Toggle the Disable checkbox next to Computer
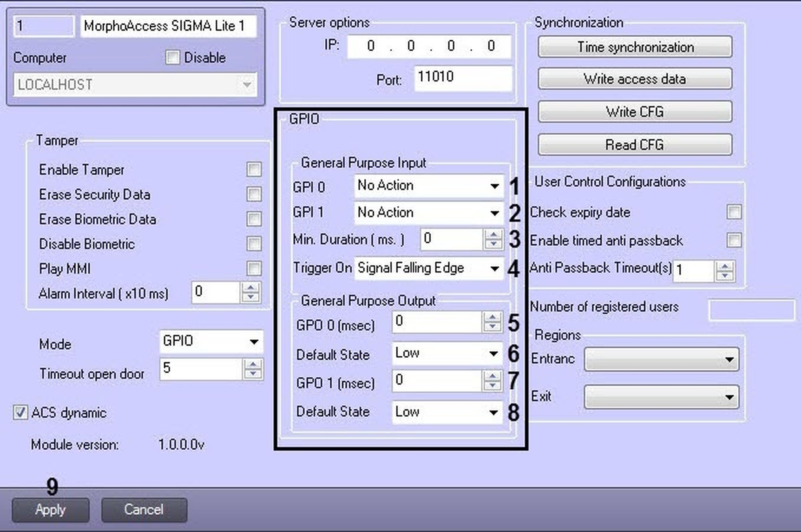The width and height of the screenshot is (801, 532). click(173, 58)
